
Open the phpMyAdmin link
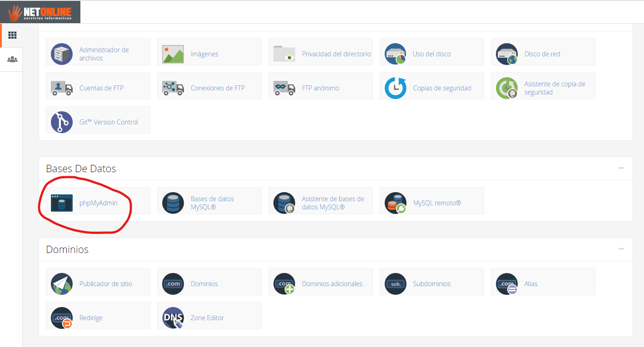tap(99, 203)
